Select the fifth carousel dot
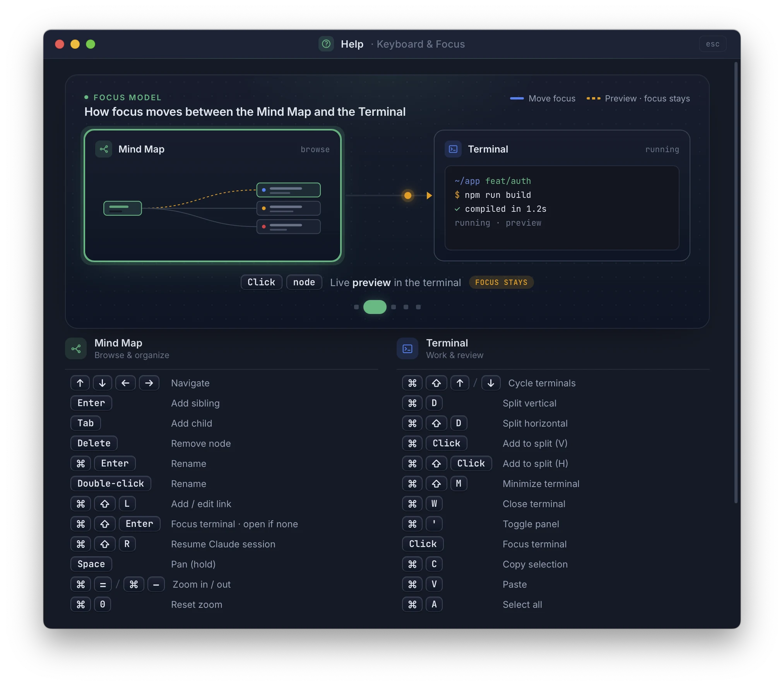The width and height of the screenshot is (784, 686). tap(418, 307)
